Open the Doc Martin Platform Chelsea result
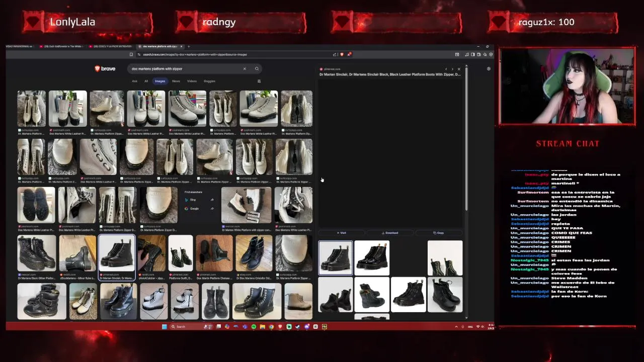Viewport: 644px width, 362px height. coord(214,253)
